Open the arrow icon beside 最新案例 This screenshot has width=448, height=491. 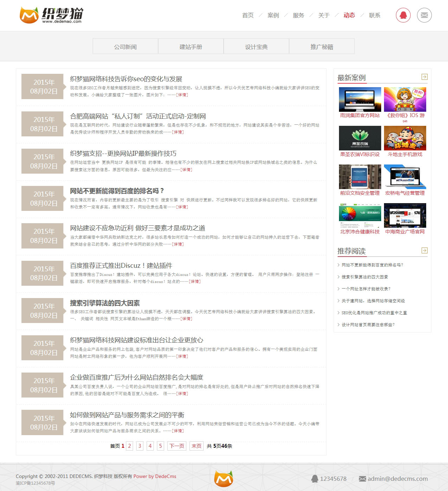tap(424, 77)
